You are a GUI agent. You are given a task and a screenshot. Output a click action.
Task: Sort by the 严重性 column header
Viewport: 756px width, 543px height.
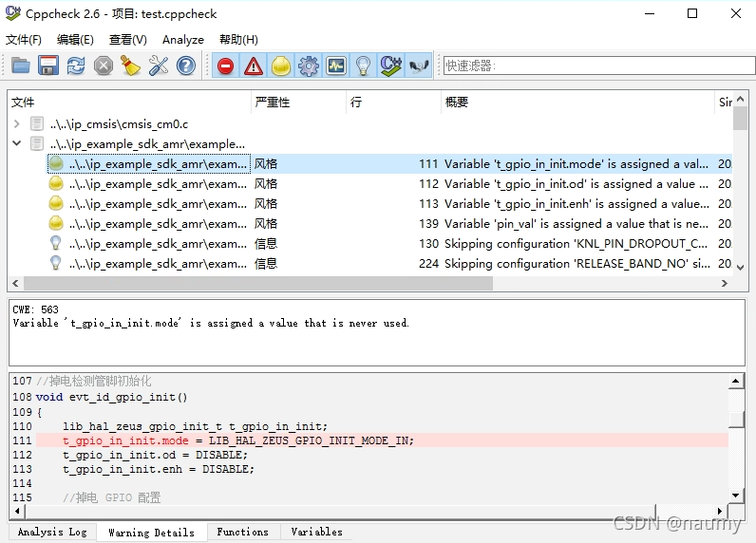[x=298, y=103]
